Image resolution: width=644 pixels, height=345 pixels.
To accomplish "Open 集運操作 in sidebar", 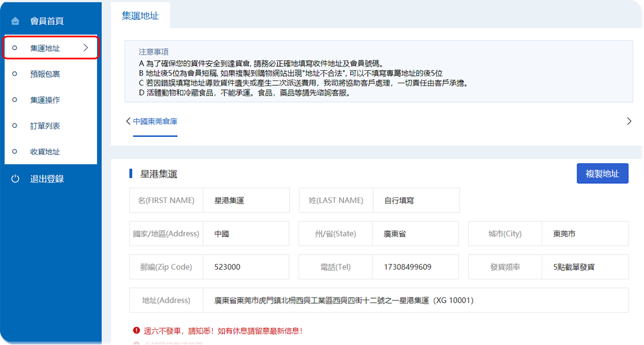I will point(45,100).
